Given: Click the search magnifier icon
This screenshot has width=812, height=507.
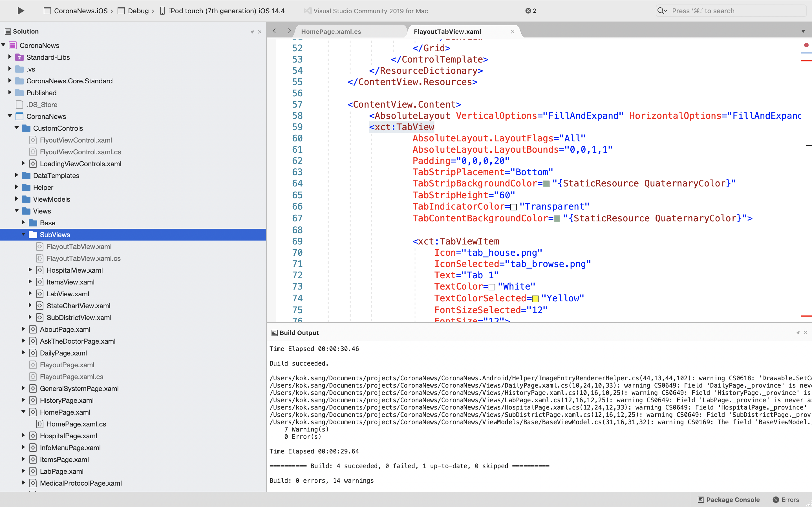Looking at the screenshot, I should point(662,10).
